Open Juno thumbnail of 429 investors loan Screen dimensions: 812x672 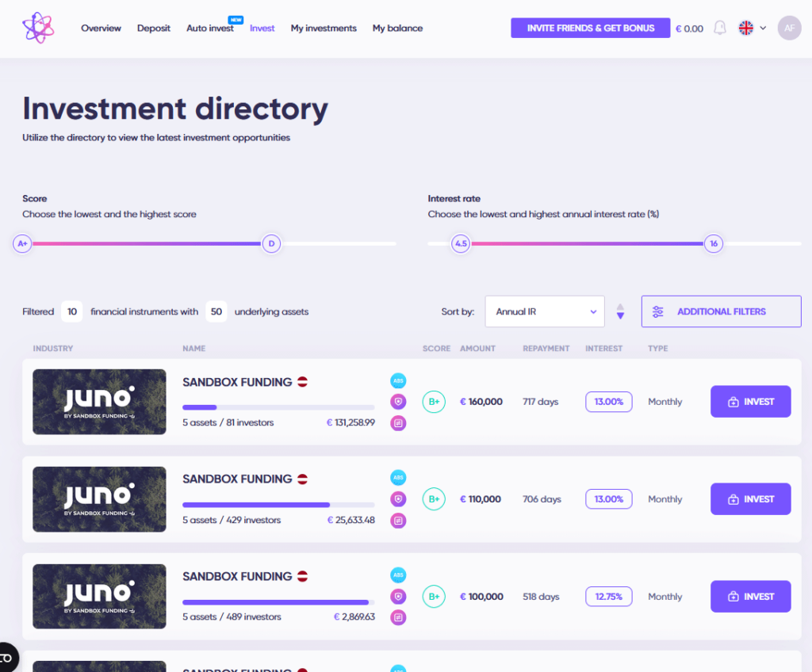(x=99, y=499)
